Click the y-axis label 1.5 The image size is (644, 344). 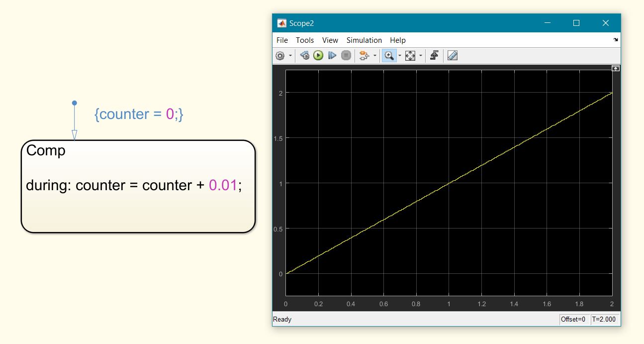(x=278, y=138)
